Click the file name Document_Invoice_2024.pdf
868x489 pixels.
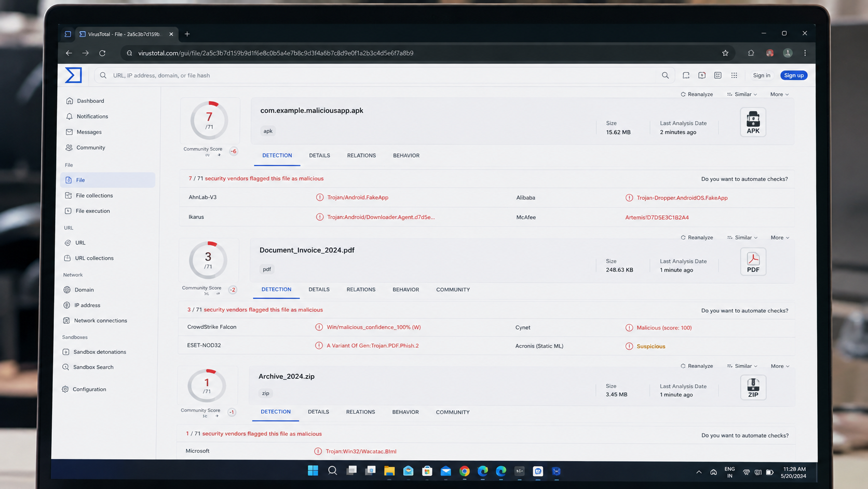click(307, 250)
